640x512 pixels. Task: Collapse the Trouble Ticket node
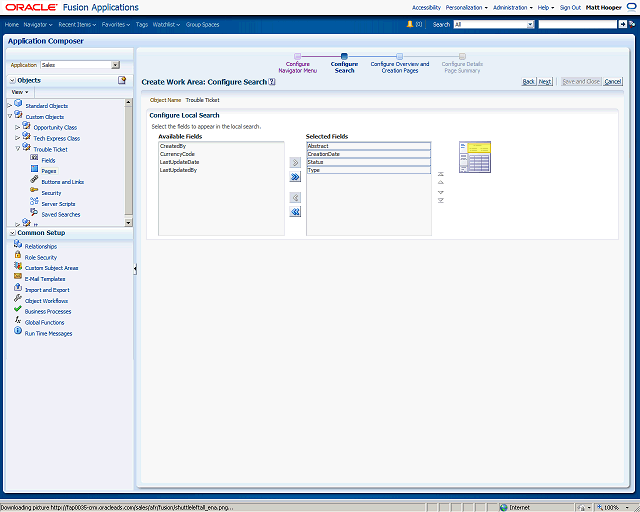coord(18,149)
